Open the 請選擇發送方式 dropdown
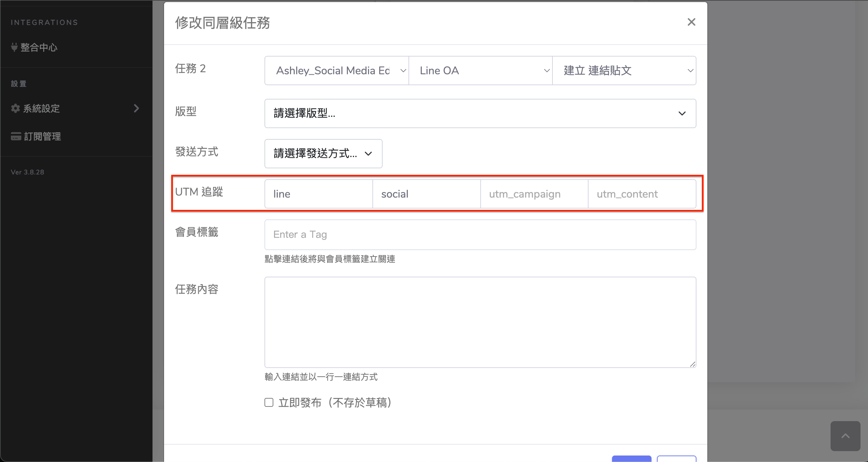868x462 pixels. 323,154
